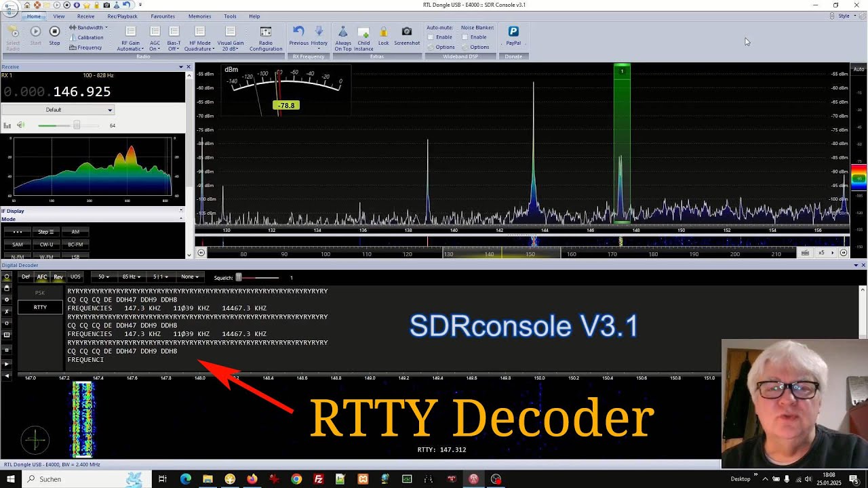The image size is (868, 488).
Task: Click the forward arrow circle at band-scope right
Action: pos(844,253)
